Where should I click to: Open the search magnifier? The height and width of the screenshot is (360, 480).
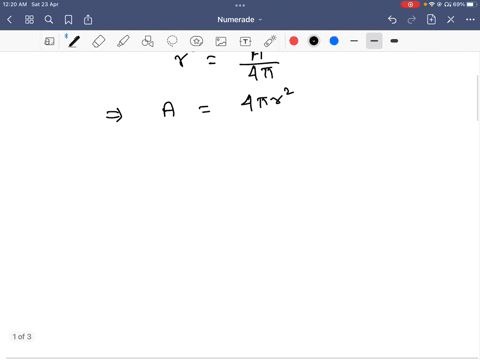point(49,20)
